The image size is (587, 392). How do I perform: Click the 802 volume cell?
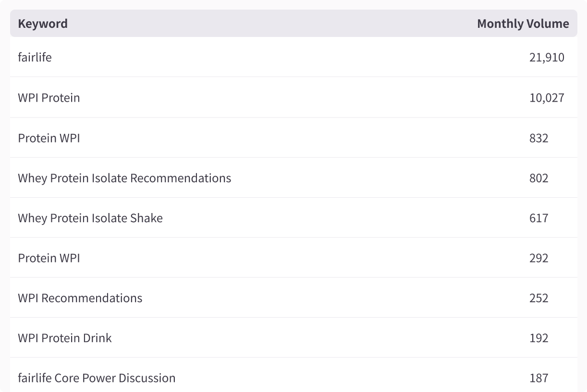[x=538, y=178]
